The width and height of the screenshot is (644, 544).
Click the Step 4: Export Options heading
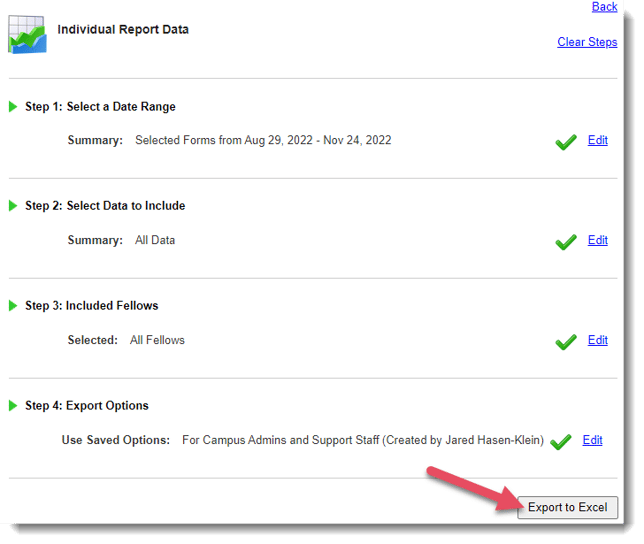coord(87,406)
